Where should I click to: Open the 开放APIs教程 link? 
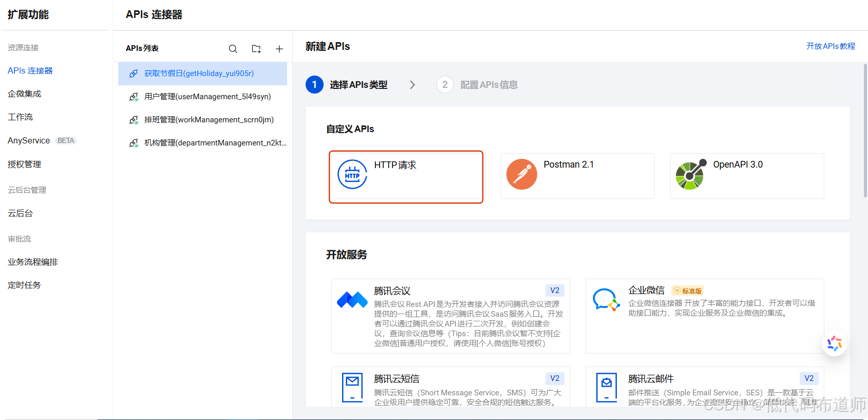(831, 46)
